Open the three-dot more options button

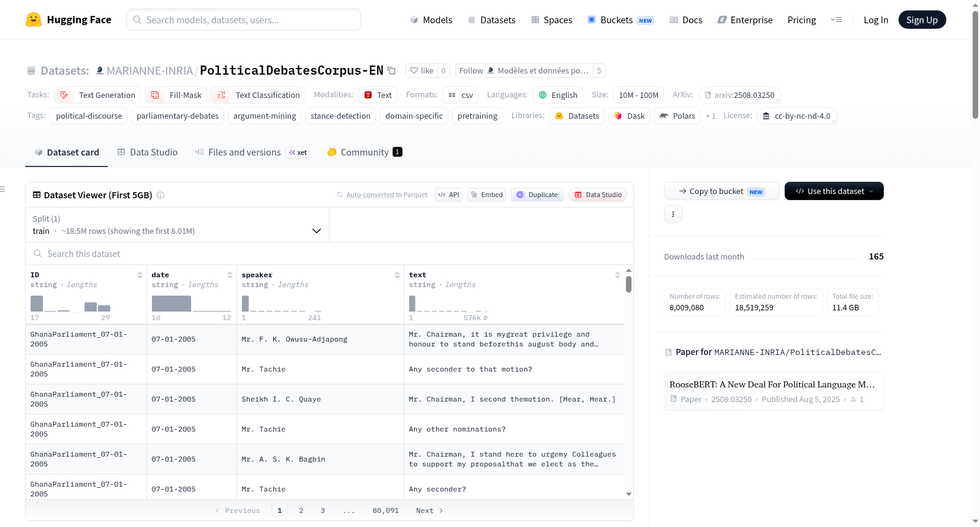pos(673,214)
